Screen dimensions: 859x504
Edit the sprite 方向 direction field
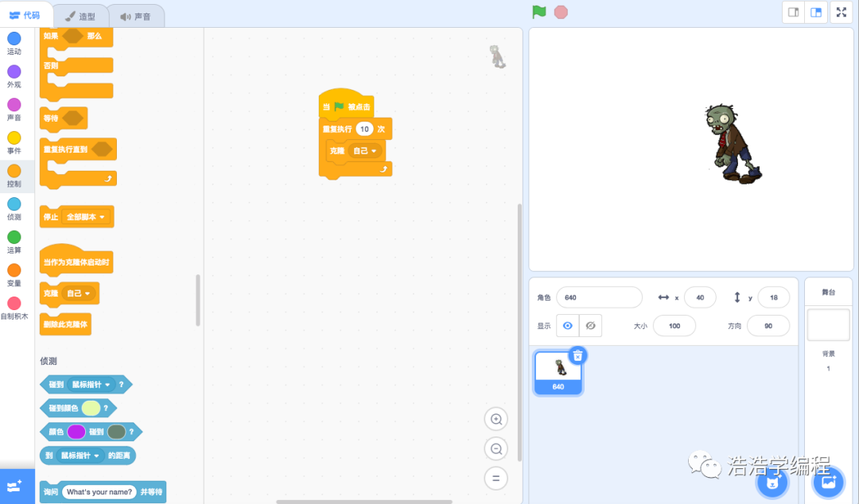[768, 326]
